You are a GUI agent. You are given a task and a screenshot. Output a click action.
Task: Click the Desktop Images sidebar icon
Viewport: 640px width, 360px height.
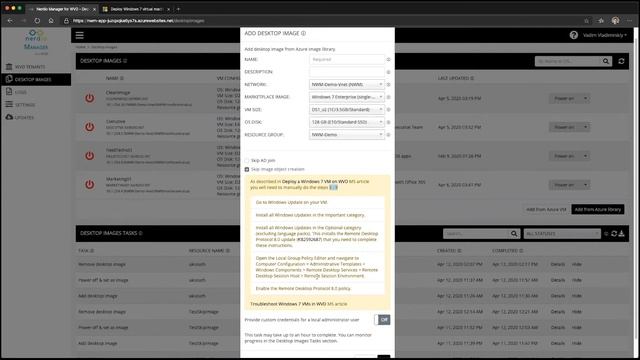[x=9, y=79]
